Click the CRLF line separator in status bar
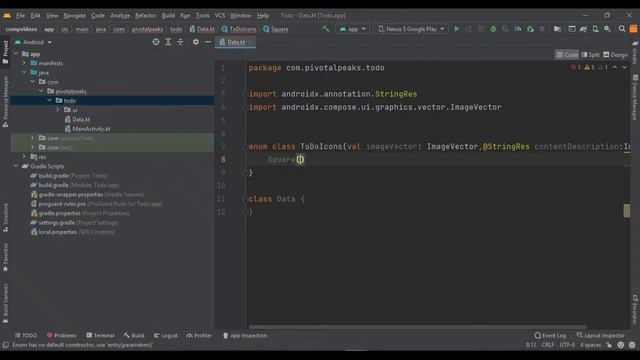Screen dimensions: 640x360 (547, 345)
